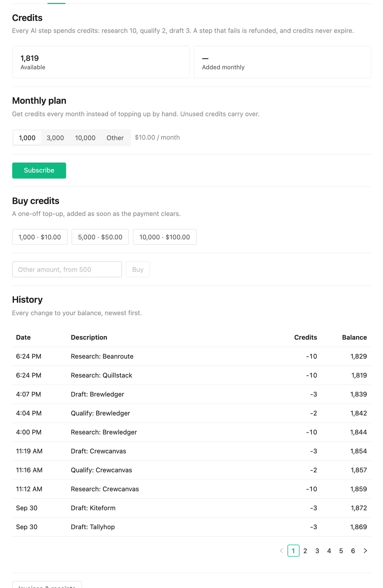The image size is (383, 588).
Task: Open history page 2
Action: 305,551
